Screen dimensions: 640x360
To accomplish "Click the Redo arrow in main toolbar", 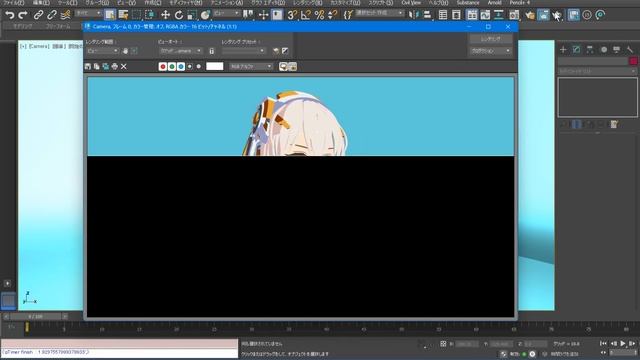I will click(x=23, y=15).
